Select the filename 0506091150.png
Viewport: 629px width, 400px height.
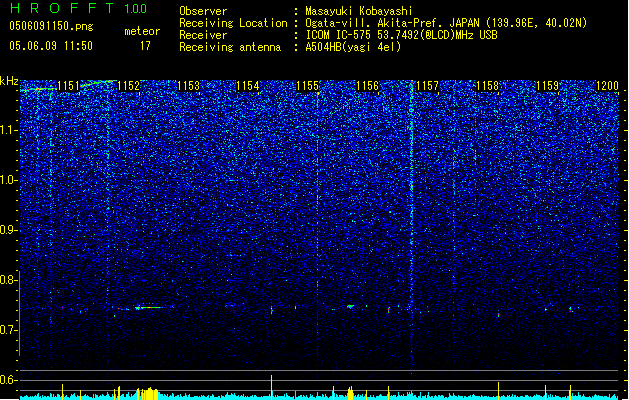pos(51,26)
